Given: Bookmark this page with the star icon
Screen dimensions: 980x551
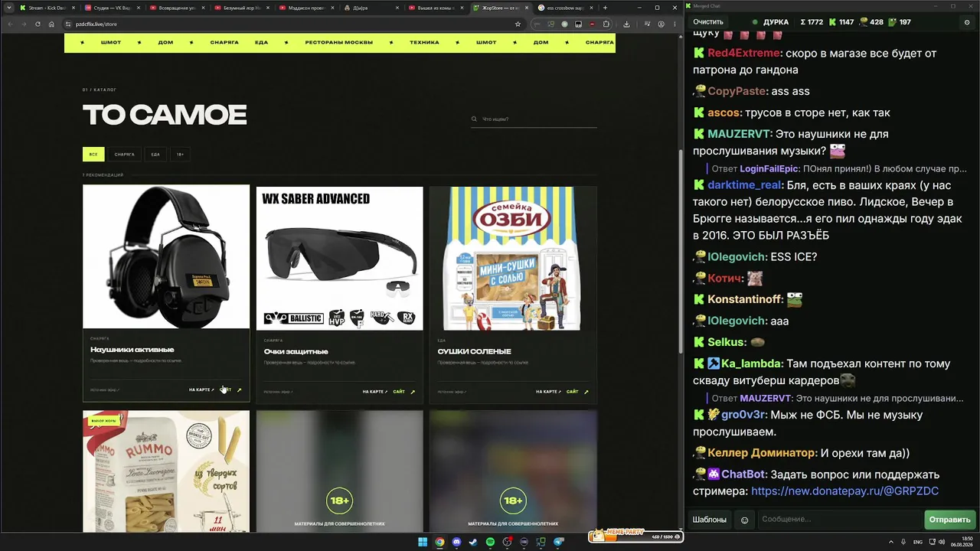Looking at the screenshot, I should pos(518,24).
